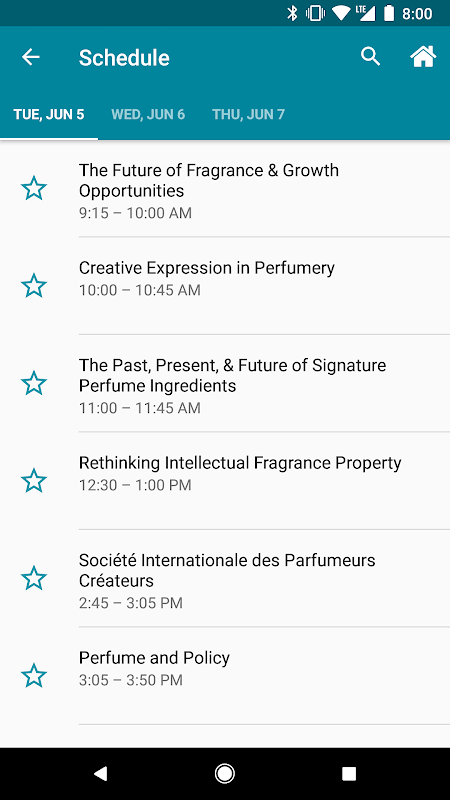Tap Android recent apps square button
Screen dimensions: 450x800
coord(349,774)
